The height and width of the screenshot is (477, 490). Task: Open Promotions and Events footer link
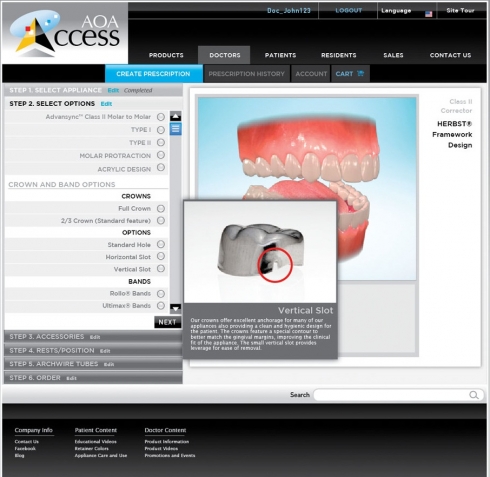point(170,456)
